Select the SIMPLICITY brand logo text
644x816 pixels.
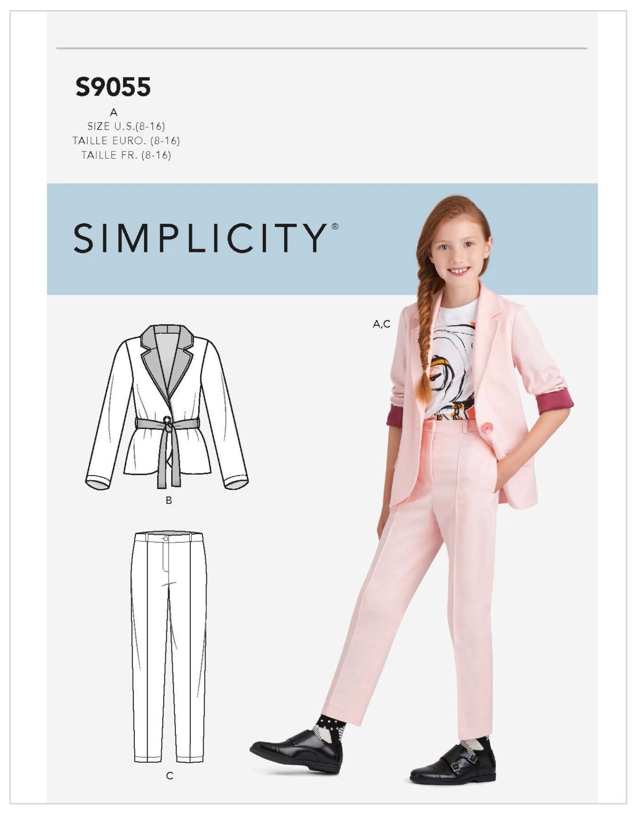click(201, 238)
